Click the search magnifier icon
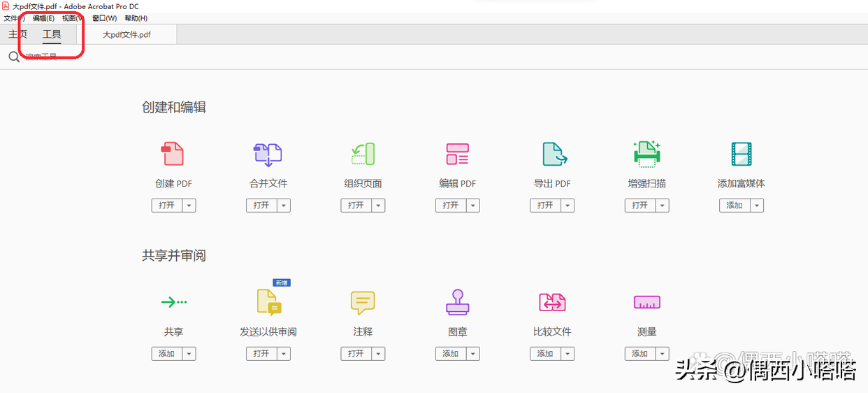This screenshot has height=393, width=868. [x=14, y=57]
